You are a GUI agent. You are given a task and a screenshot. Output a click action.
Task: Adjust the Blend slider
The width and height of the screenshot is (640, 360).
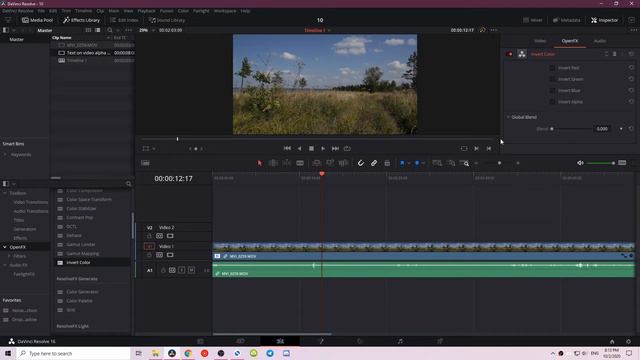tap(571, 129)
